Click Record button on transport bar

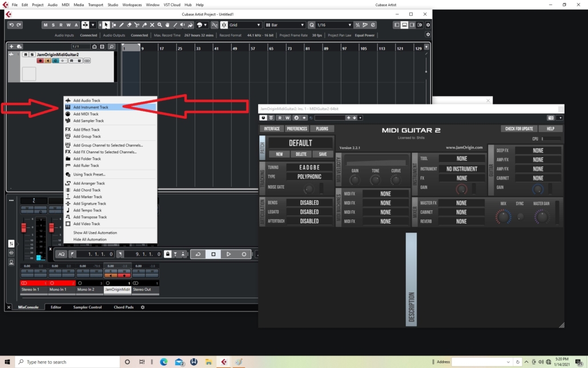(x=244, y=254)
